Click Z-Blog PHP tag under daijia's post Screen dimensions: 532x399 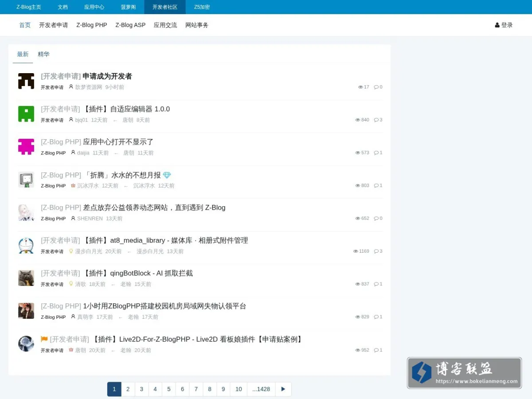point(53,153)
